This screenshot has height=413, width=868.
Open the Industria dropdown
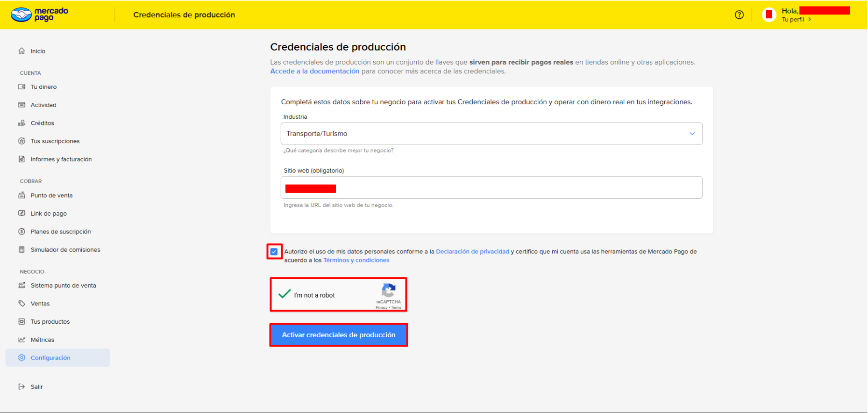tap(491, 134)
